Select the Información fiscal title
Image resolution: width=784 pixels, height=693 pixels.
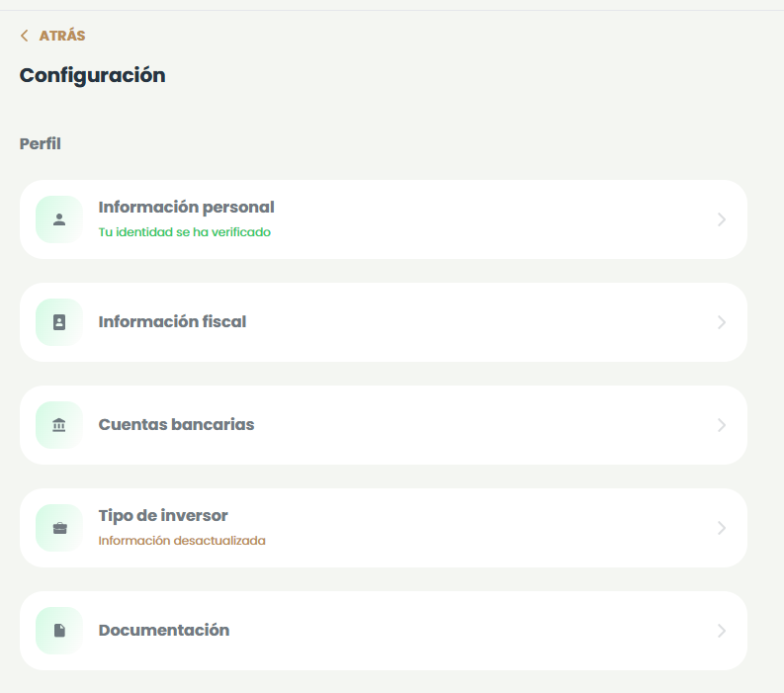[172, 322]
